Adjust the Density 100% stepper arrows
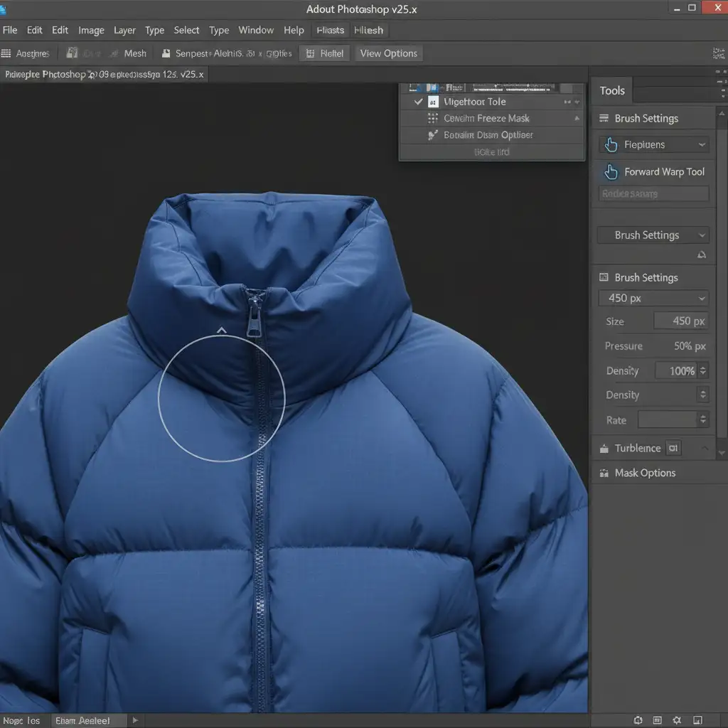Image resolution: width=728 pixels, height=728 pixels. 703,370
